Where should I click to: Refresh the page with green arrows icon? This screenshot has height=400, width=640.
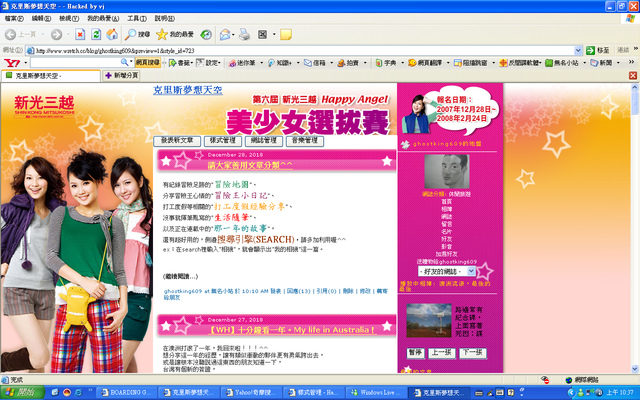tap(96, 35)
